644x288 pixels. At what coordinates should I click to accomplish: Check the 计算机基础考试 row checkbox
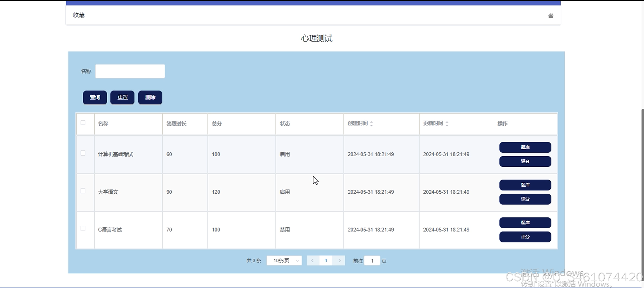coord(83,153)
